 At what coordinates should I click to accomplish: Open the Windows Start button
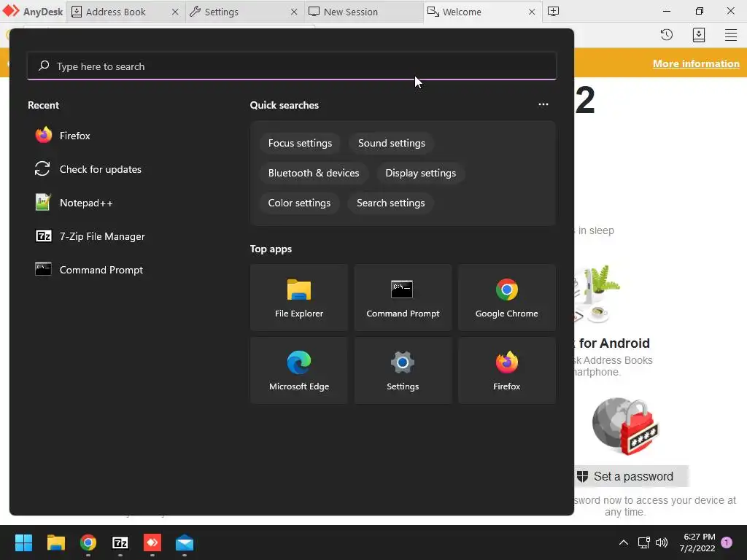pyautogui.click(x=23, y=542)
